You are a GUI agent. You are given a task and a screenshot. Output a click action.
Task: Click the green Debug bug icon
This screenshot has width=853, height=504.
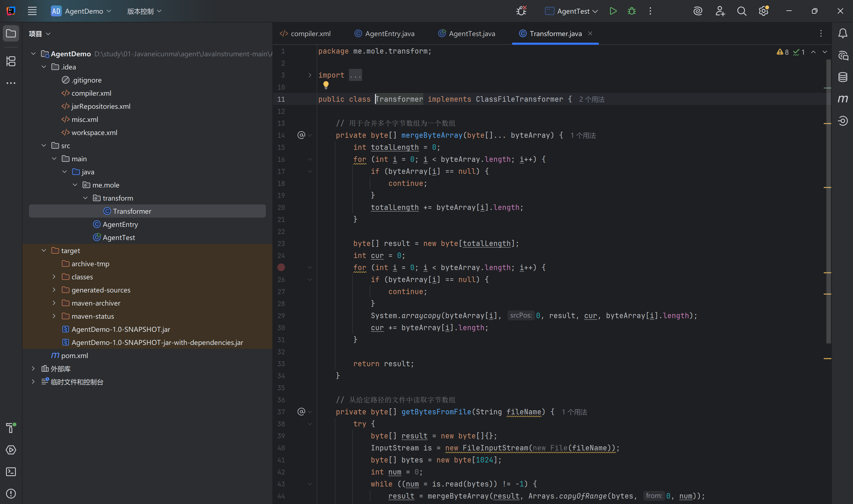coord(632,11)
